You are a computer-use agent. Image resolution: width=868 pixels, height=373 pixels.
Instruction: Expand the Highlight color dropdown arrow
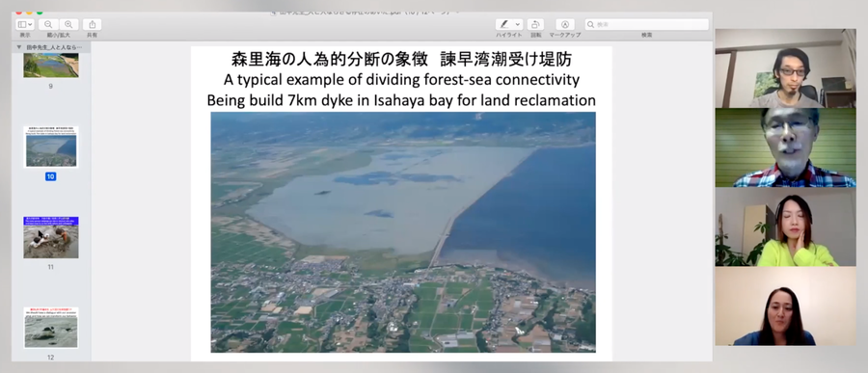point(518,24)
